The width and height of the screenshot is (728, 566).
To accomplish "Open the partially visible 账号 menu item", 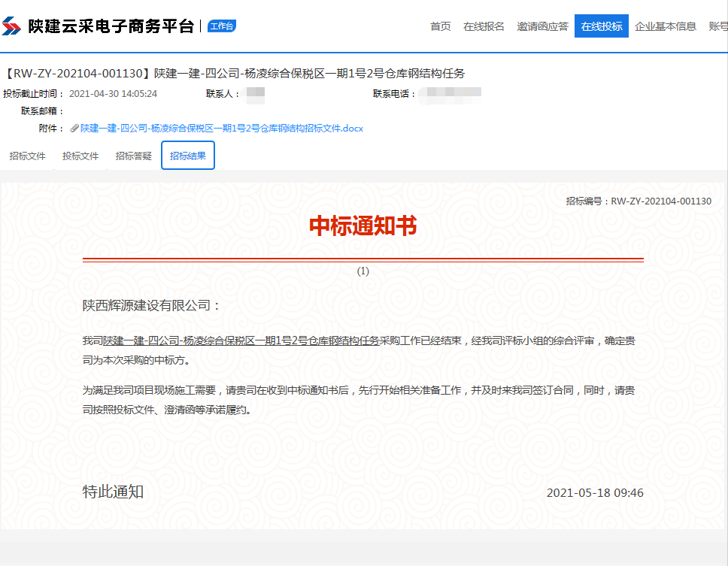I will point(717,26).
